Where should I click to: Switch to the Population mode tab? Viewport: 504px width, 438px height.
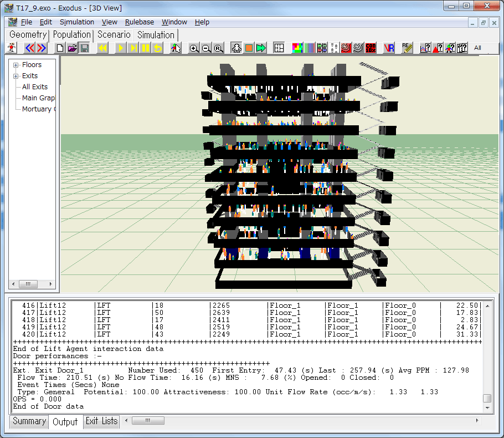[x=72, y=34]
